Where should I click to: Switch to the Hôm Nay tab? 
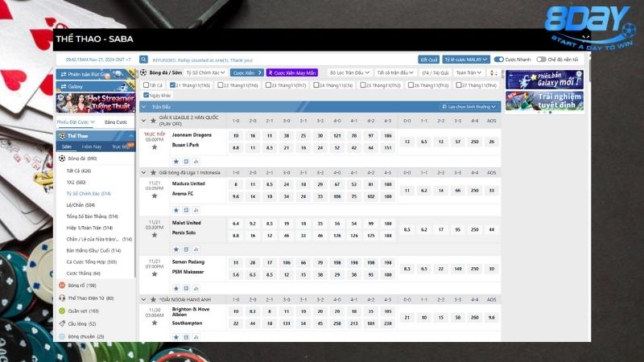click(92, 146)
